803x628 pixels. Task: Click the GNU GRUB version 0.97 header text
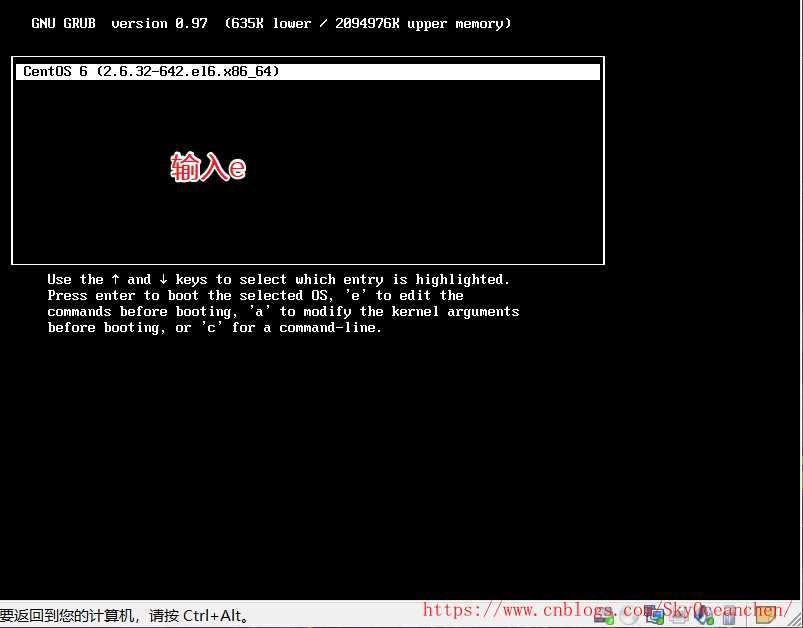(271, 24)
